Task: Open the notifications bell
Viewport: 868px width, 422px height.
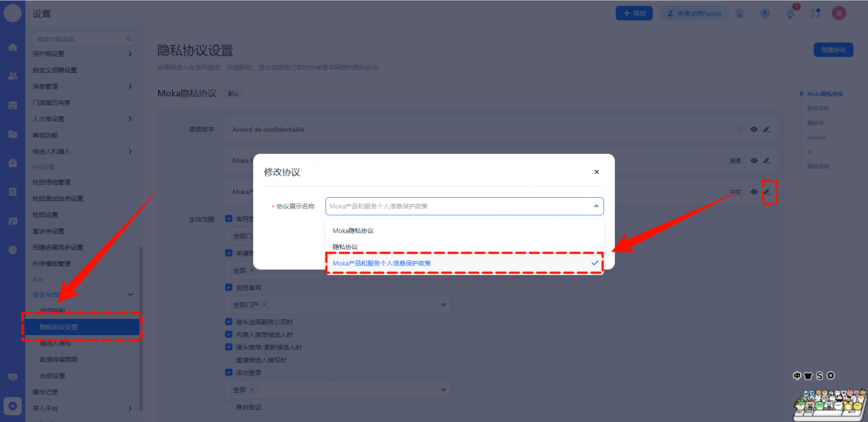Action: coord(790,14)
